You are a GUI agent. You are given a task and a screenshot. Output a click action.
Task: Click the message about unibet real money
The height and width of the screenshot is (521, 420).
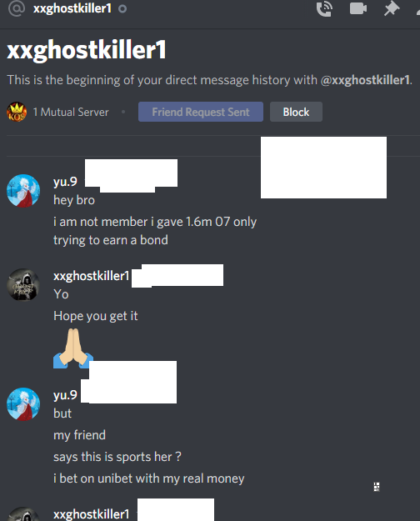click(x=149, y=478)
